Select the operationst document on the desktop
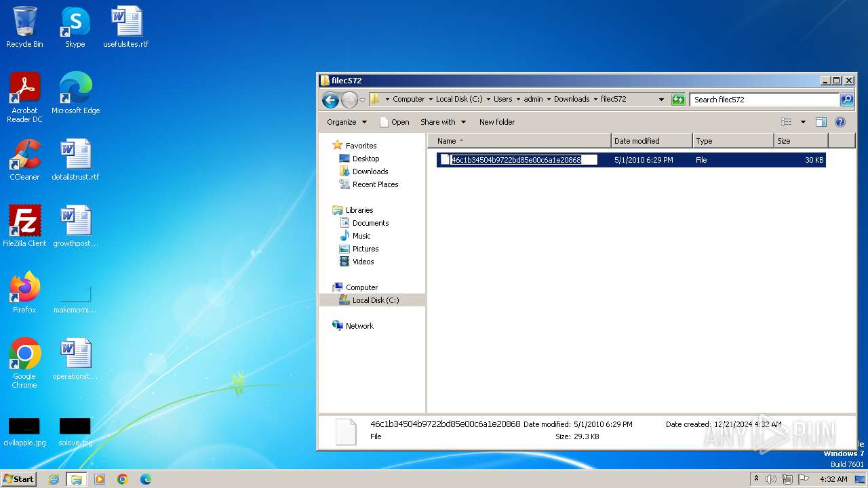 75,359
